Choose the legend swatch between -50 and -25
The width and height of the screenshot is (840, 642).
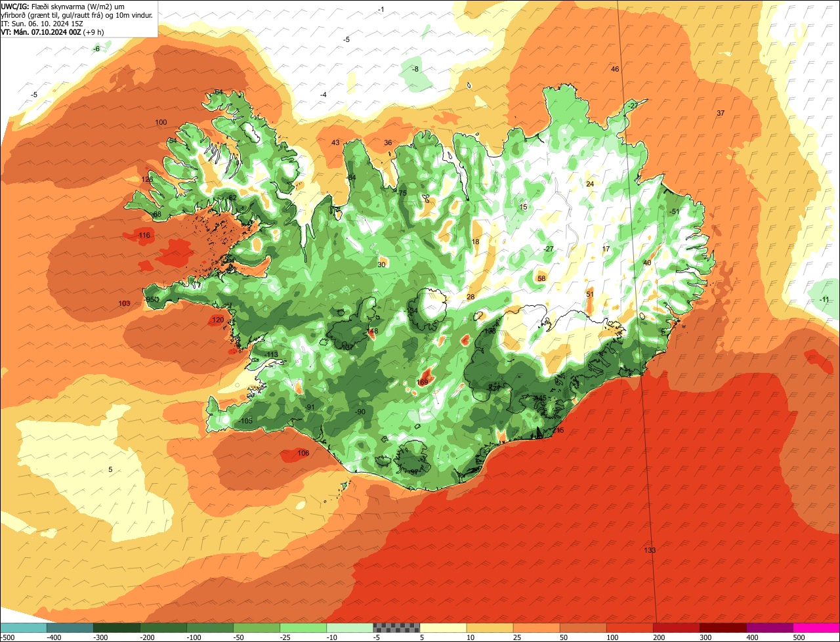pos(257,628)
